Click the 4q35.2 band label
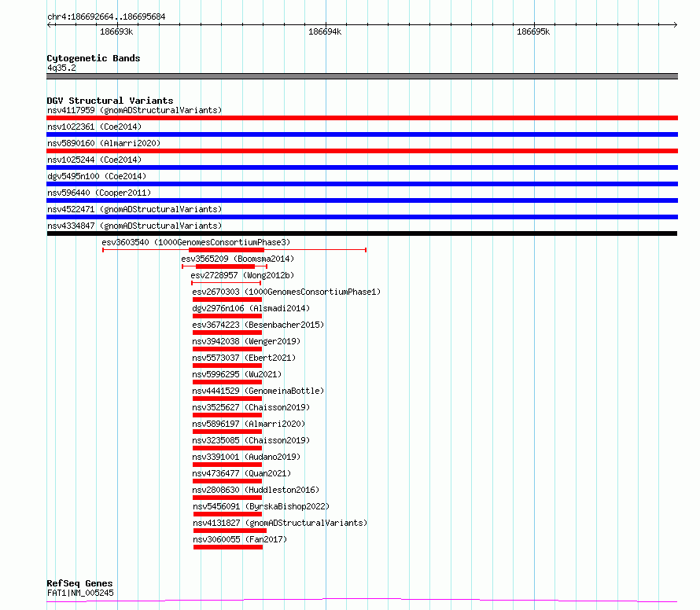Image resolution: width=700 pixels, height=610 pixels. point(61,68)
